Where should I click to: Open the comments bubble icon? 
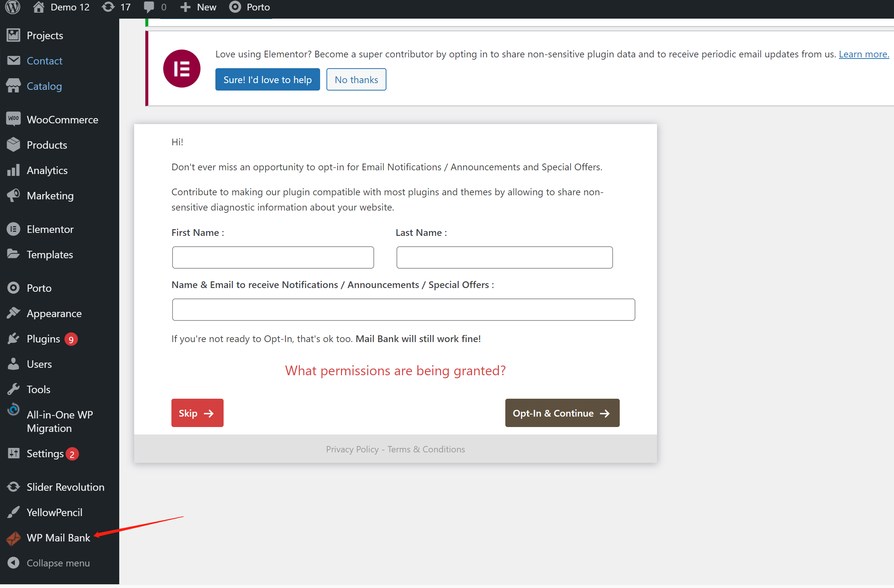149,7
